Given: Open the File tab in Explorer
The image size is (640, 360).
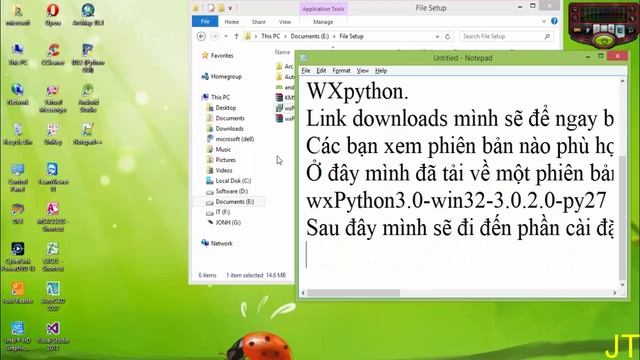Looking at the screenshot, I should point(205,21).
